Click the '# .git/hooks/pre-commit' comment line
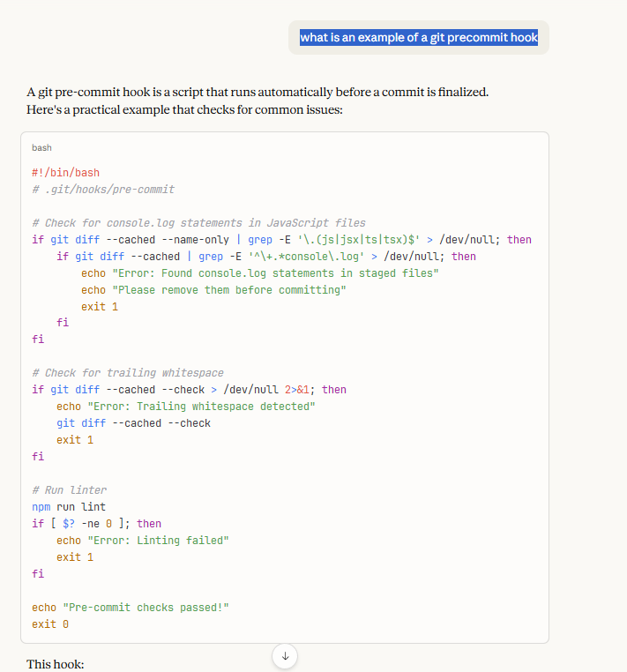The height and width of the screenshot is (672, 627). point(103,190)
